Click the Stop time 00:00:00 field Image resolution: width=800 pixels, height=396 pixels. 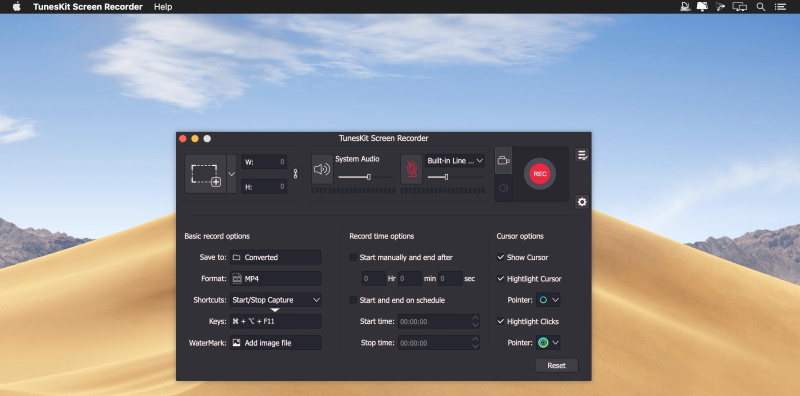pos(439,343)
